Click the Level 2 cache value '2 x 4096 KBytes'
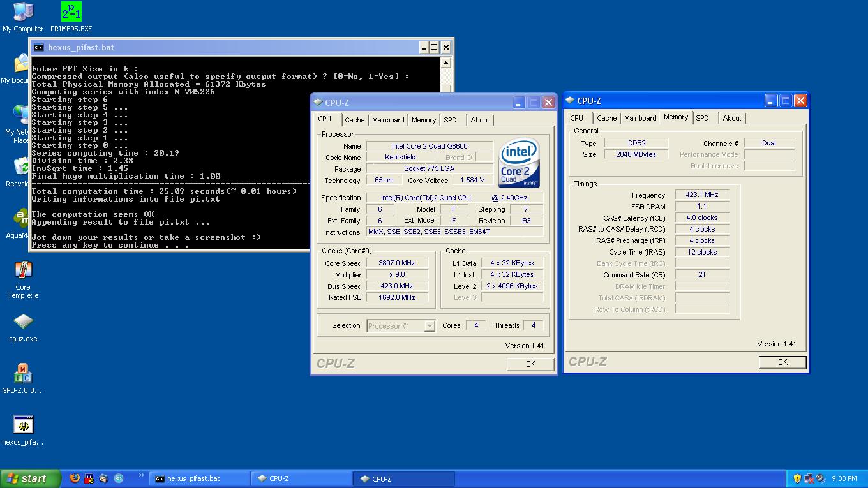The height and width of the screenshot is (488, 868). coord(512,286)
